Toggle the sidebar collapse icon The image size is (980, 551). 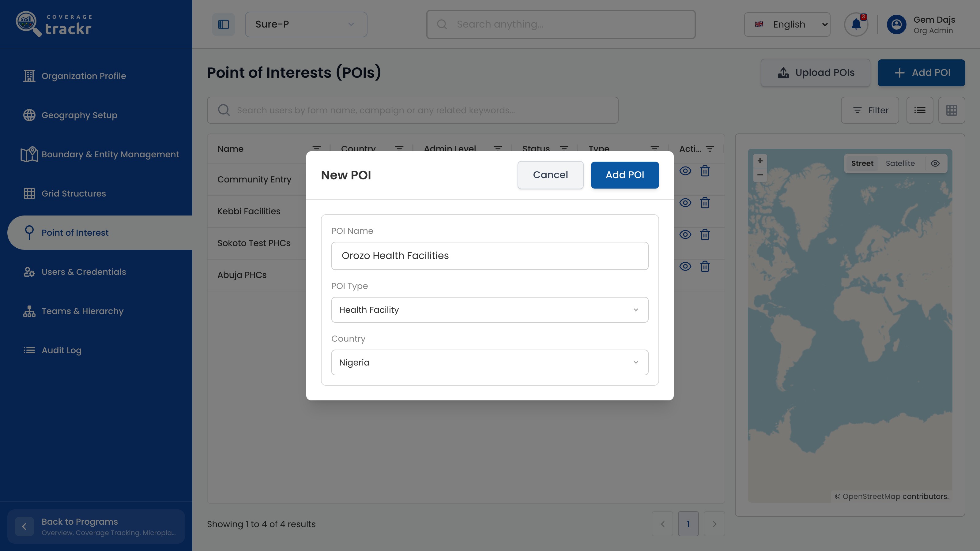click(x=223, y=24)
